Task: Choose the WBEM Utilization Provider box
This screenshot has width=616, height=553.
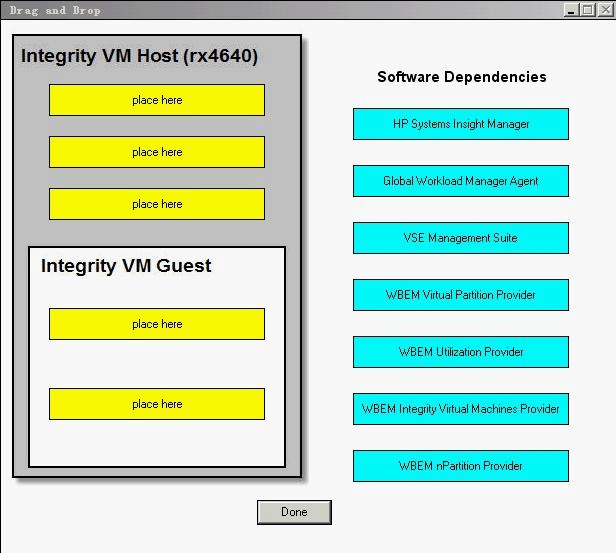Action: (460, 352)
